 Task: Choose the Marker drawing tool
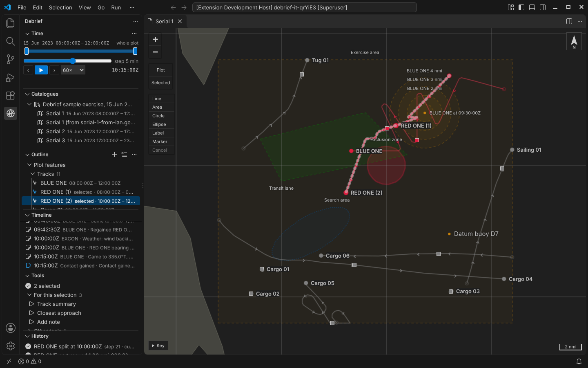[x=161, y=141]
